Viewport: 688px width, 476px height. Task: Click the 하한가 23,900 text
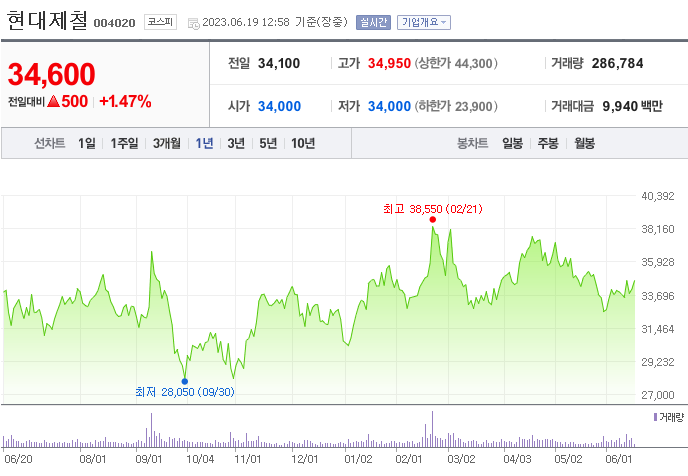pos(456,106)
